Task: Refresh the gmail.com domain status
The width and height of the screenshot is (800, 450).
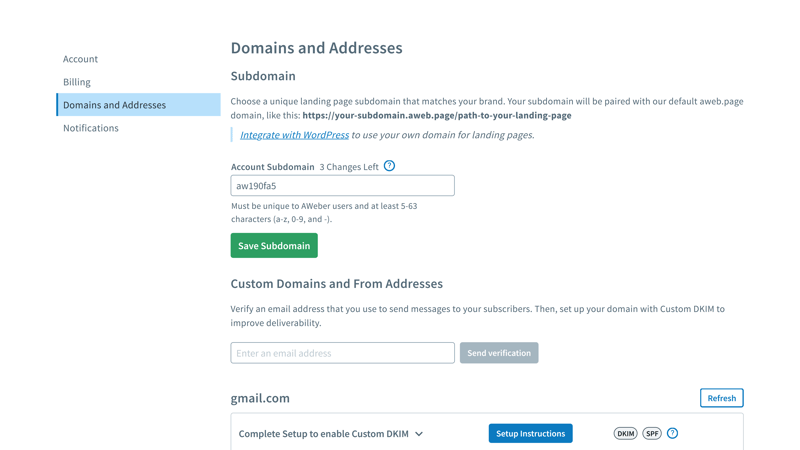Action: click(721, 398)
